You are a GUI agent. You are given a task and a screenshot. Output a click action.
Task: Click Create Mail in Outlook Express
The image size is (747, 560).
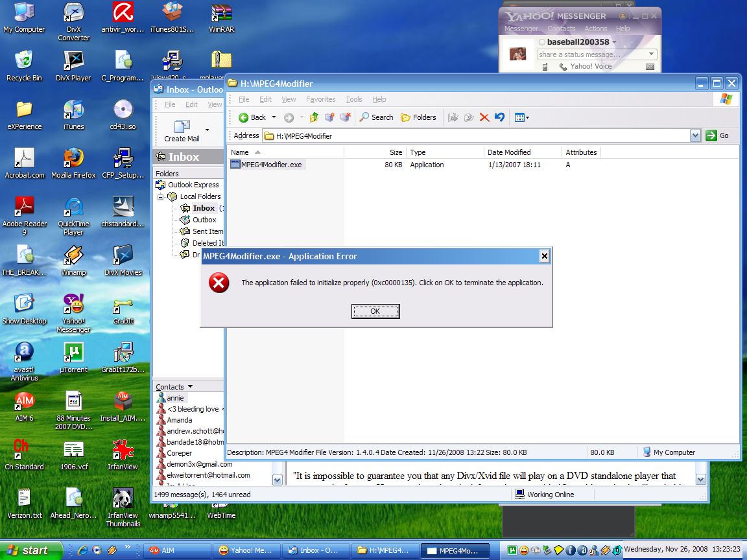tap(182, 130)
